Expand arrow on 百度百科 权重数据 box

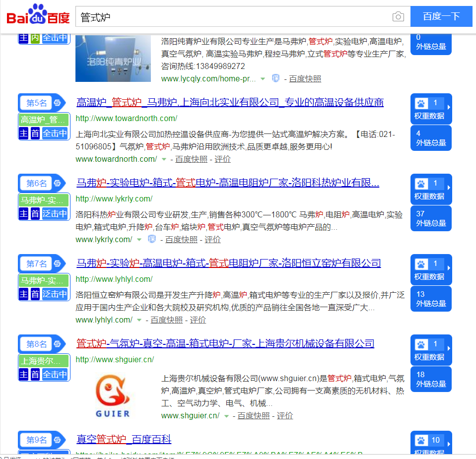coord(449,444)
